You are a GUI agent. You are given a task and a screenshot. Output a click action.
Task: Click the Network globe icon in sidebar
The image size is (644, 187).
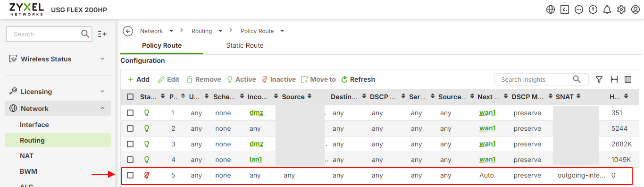13,109
